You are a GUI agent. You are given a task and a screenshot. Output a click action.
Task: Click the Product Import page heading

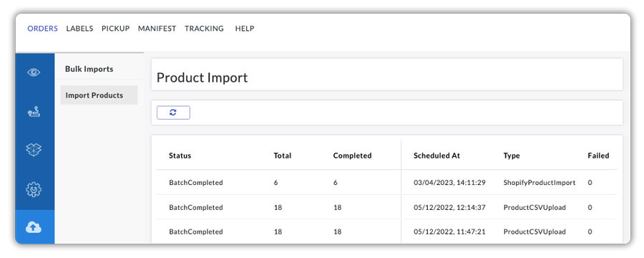point(202,78)
